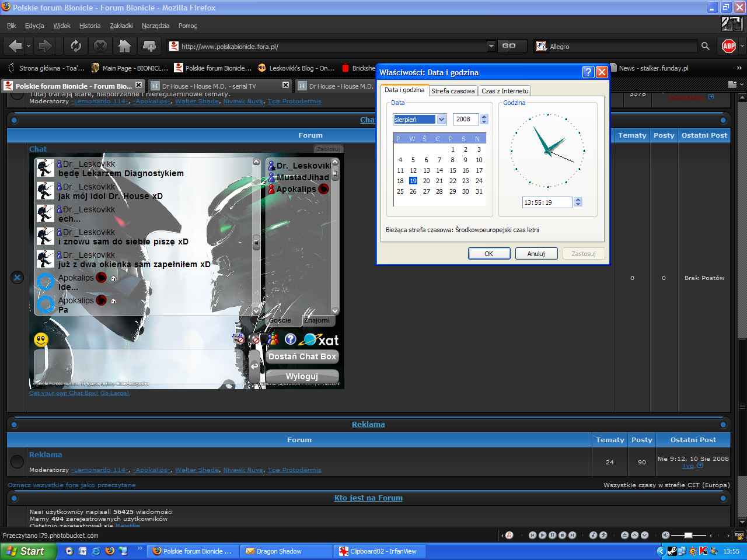Select day 31 in the calendar

pos(479,191)
